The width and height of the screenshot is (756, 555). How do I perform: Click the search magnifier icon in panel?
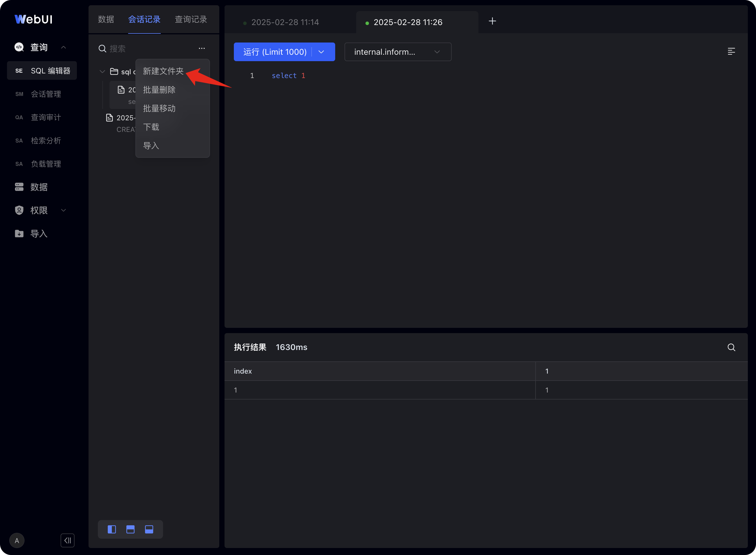(x=103, y=49)
